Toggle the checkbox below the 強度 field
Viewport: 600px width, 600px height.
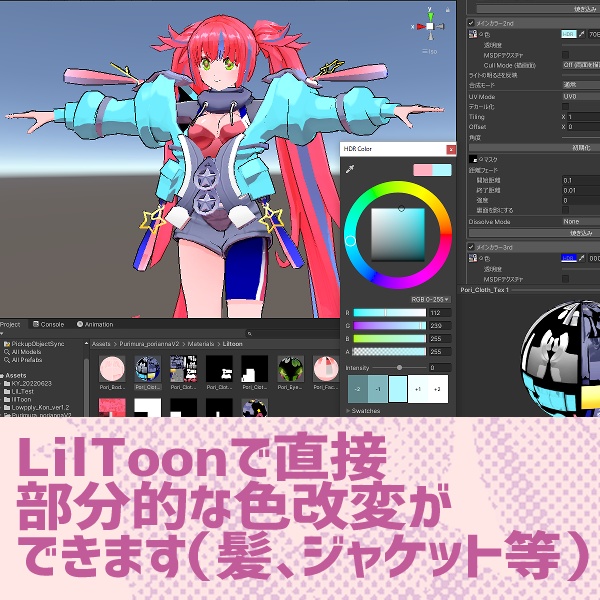pos(565,210)
